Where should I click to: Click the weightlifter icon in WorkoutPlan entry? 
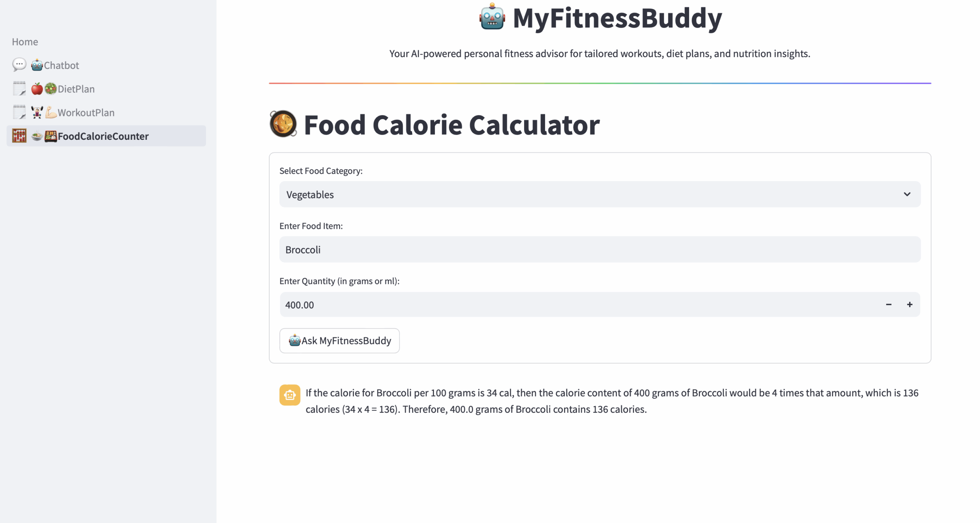tap(37, 113)
